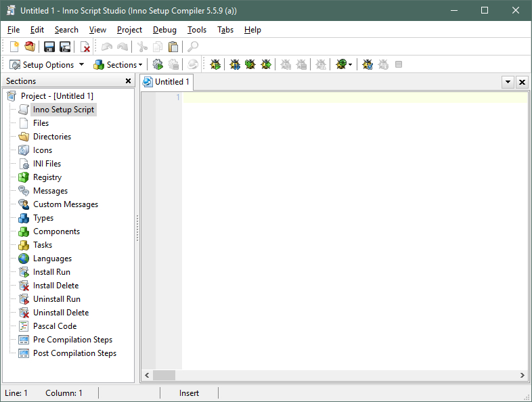Select Languages section in tree

53,259
